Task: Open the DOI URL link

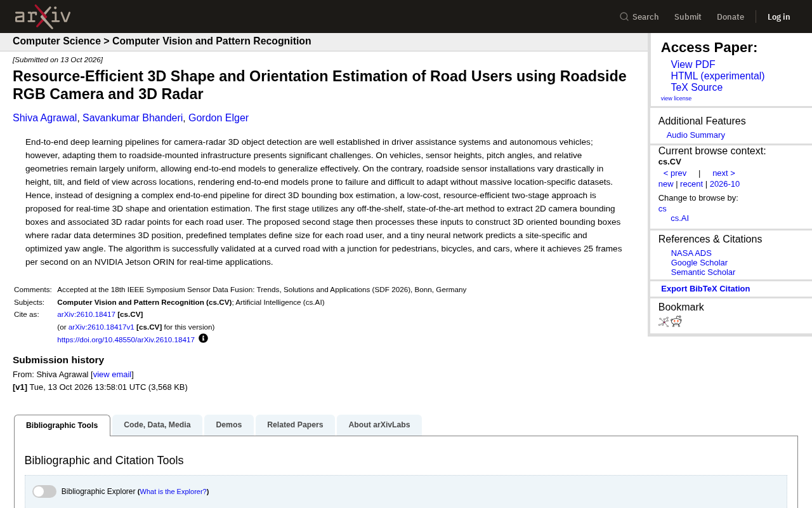Action: point(126,340)
